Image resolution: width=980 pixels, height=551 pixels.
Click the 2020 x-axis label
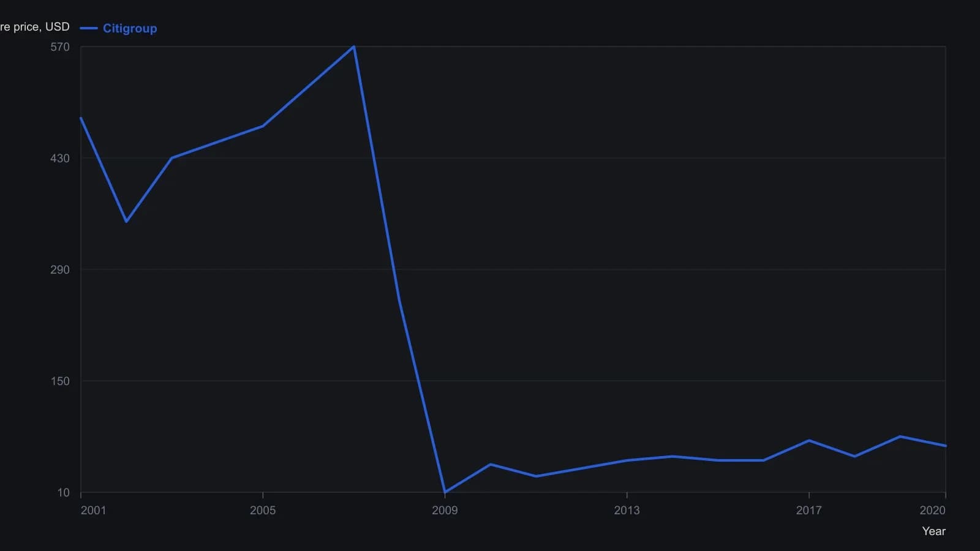tap(932, 511)
